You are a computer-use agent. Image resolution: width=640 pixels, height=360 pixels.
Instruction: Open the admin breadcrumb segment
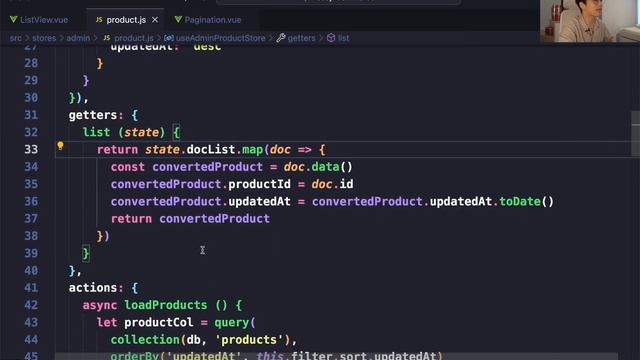tap(78, 38)
